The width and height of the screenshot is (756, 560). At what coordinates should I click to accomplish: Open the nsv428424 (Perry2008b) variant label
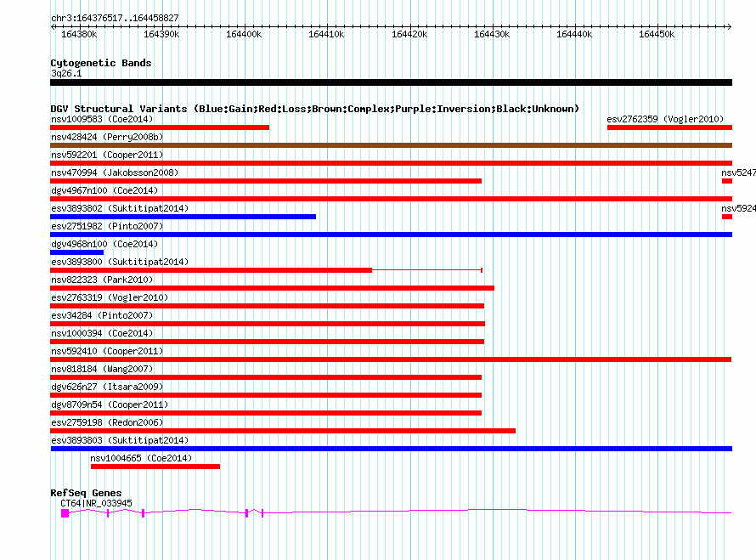point(107,137)
